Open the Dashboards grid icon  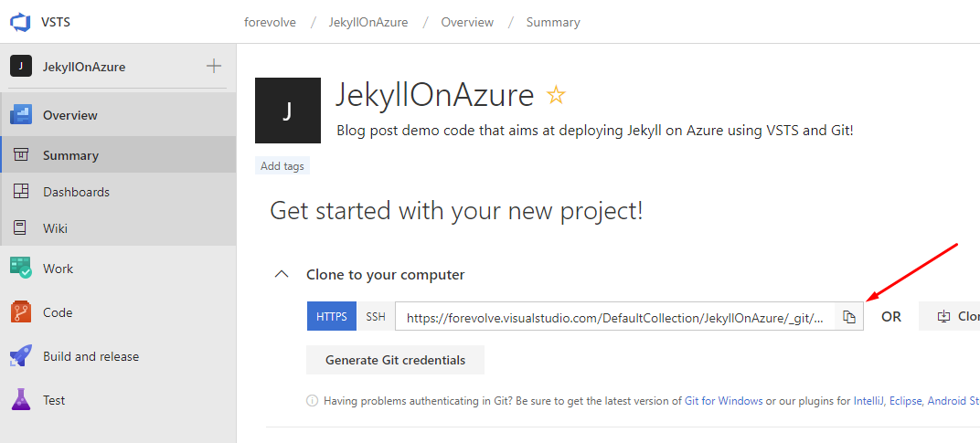[21, 192]
